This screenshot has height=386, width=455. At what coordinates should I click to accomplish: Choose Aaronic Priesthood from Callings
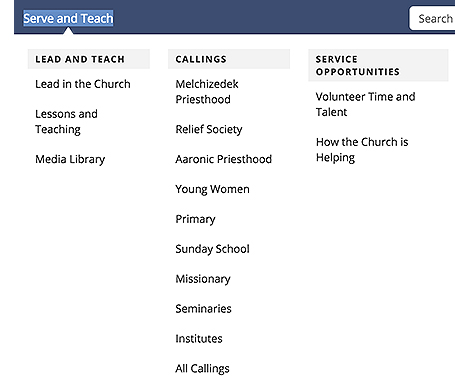point(224,159)
